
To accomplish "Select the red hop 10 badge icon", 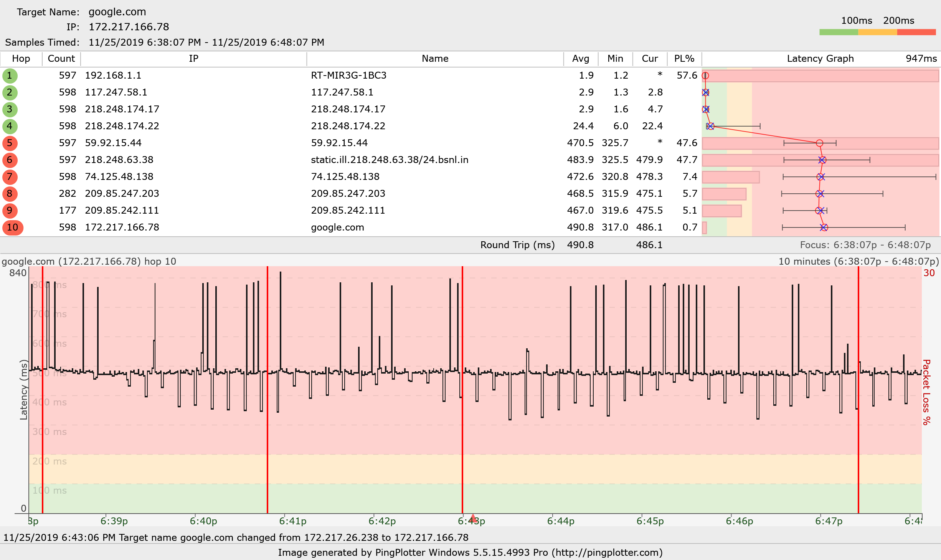I will tap(13, 227).
